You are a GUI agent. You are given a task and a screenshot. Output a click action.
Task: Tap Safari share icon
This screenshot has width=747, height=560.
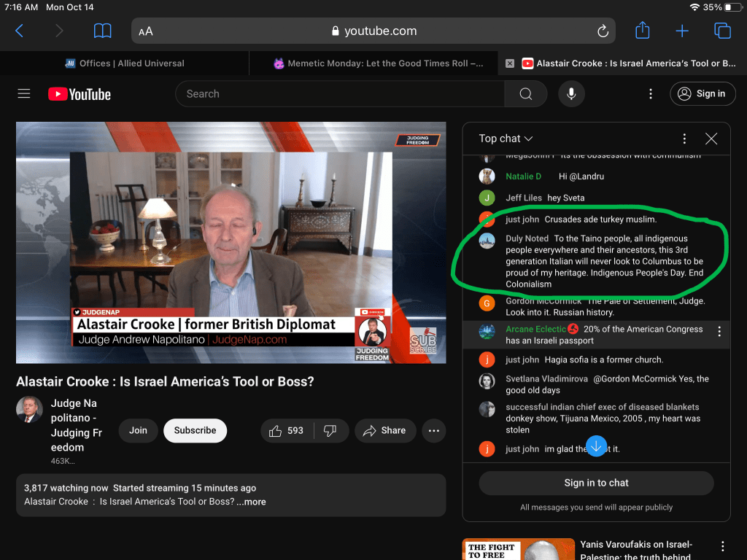[x=642, y=31]
